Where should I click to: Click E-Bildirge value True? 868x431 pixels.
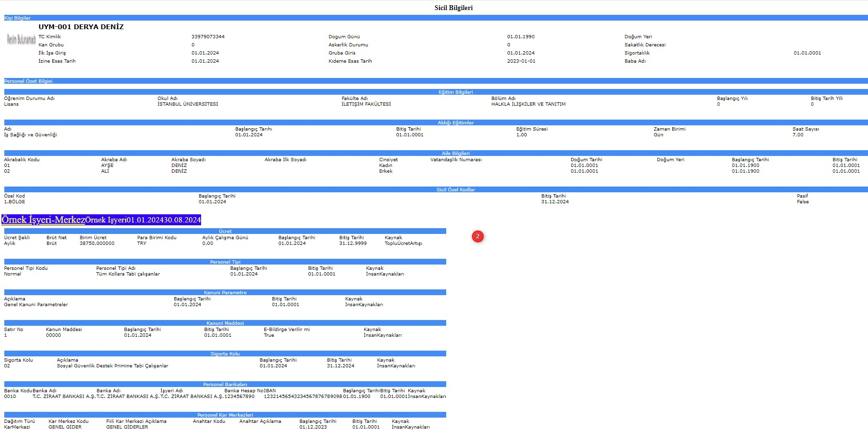click(x=269, y=335)
